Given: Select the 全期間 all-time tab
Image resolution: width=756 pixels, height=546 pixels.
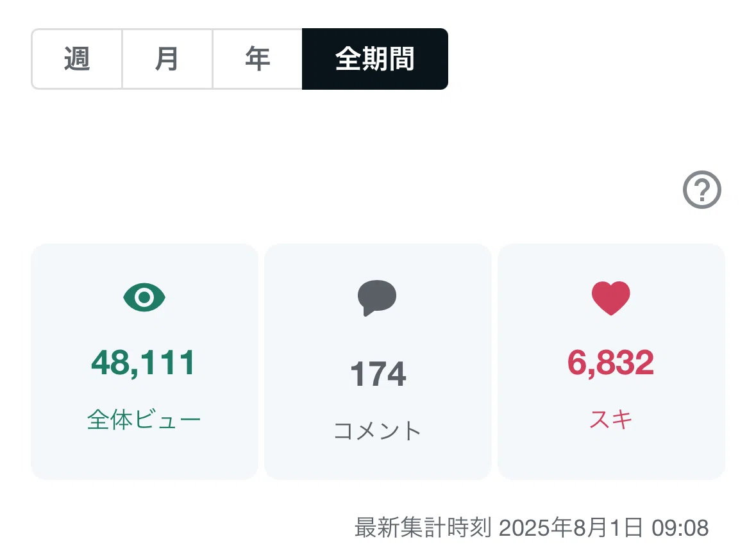Looking at the screenshot, I should click(375, 59).
